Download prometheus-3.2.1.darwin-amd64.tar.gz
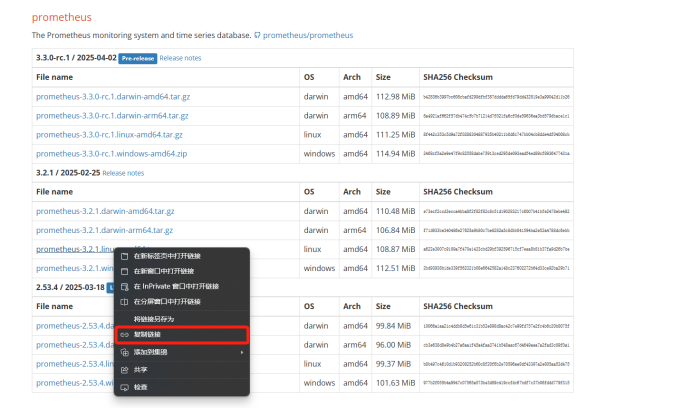This screenshot has width=692, height=408. (x=105, y=212)
